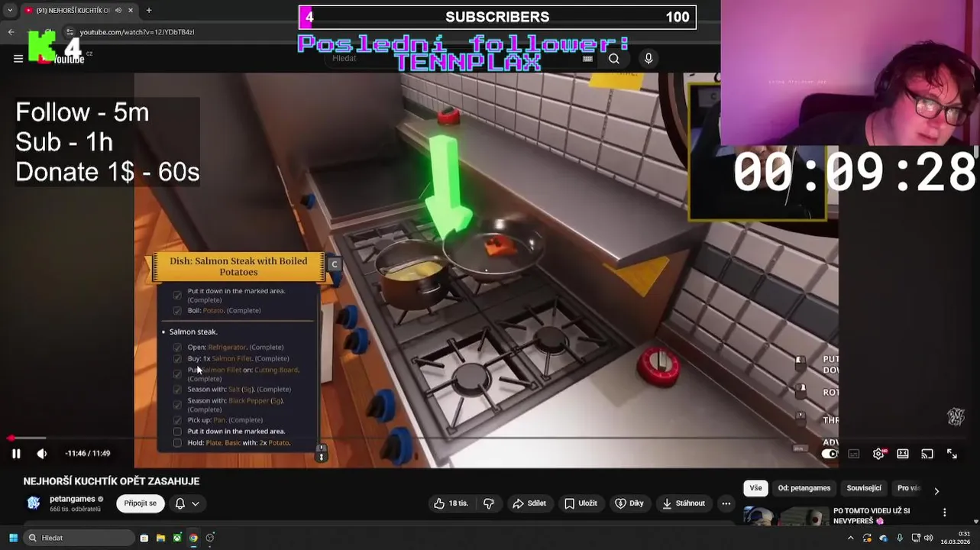Open system tray volume icon
980x550 pixels.
[x=928, y=538]
